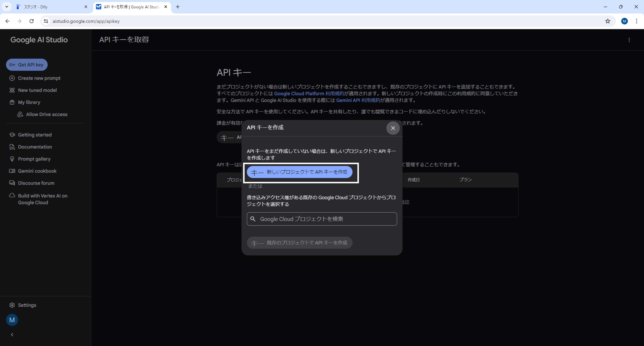This screenshot has height=346, width=644.
Task: Click Allow Drive access
Action: coord(47,114)
